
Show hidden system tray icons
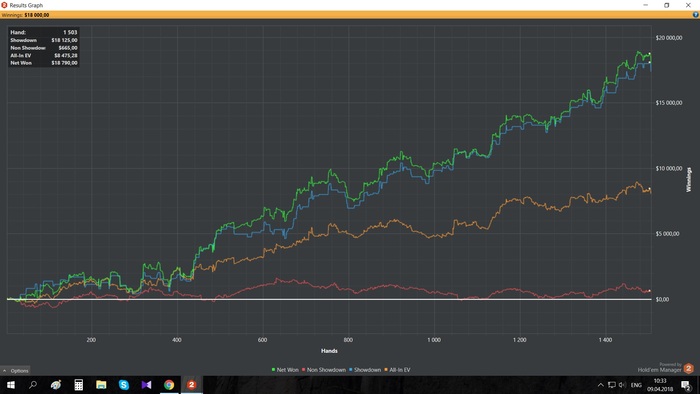coord(600,385)
